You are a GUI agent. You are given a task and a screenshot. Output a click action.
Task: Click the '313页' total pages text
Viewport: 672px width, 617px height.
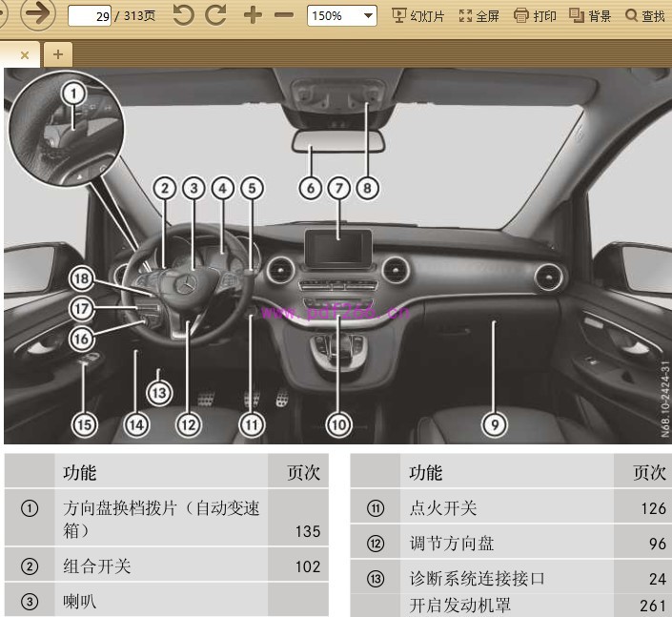tap(140, 16)
